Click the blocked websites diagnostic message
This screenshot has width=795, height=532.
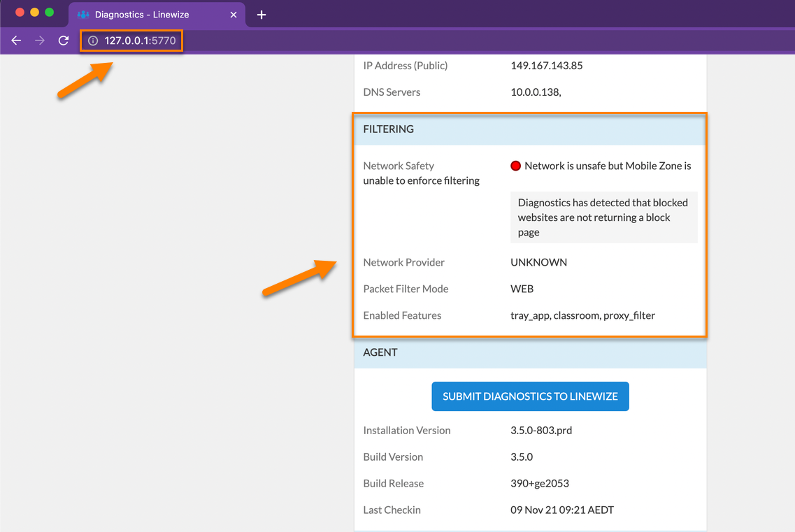pyautogui.click(x=604, y=217)
